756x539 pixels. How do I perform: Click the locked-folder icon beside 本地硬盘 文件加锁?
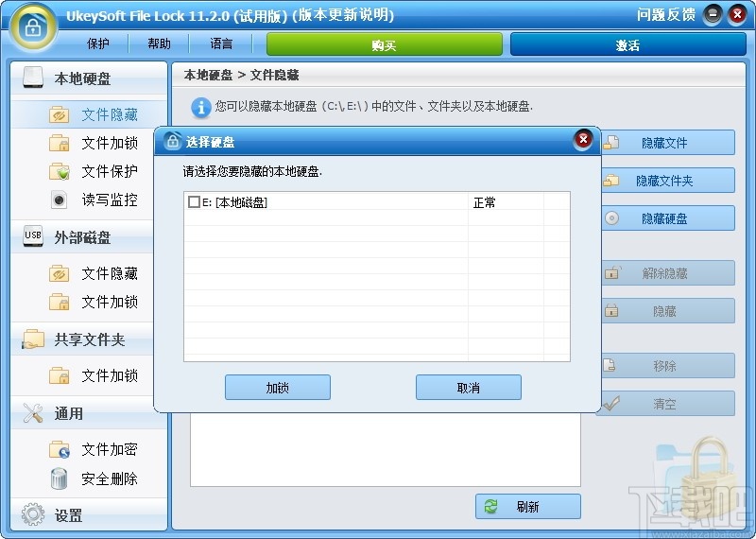pyautogui.click(x=59, y=143)
